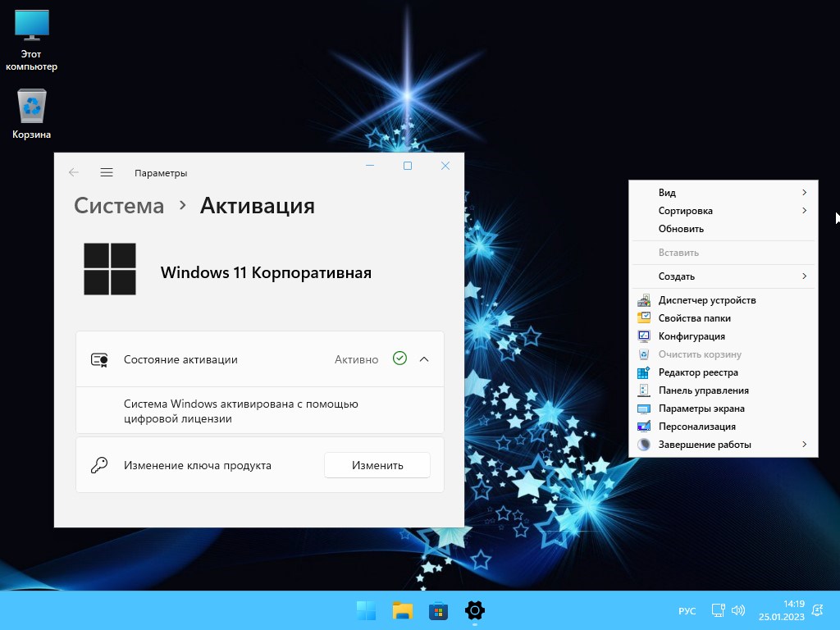Image resolution: width=840 pixels, height=630 pixels.
Task: Click the Система breadcrumb link
Action: click(119, 206)
